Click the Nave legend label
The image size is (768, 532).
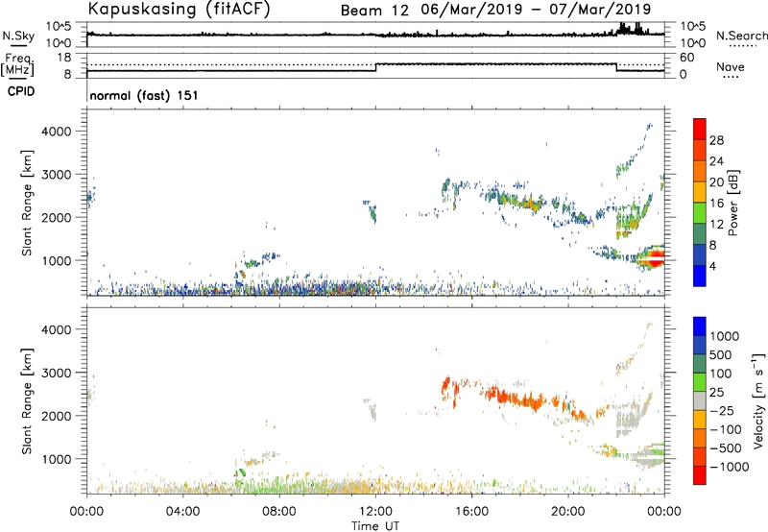click(731, 67)
